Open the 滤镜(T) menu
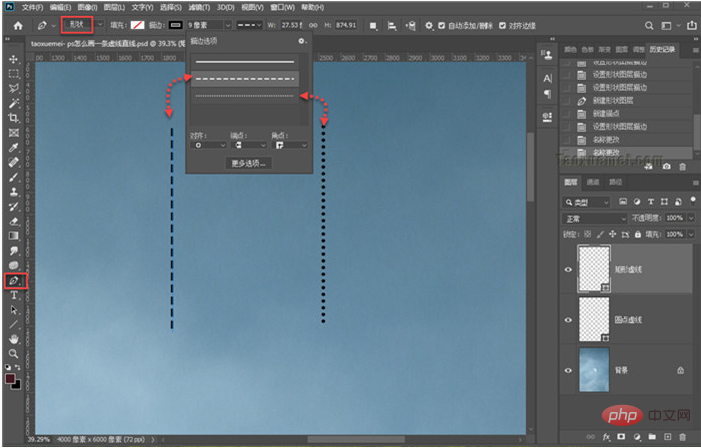The width and height of the screenshot is (701, 448). coord(199,7)
